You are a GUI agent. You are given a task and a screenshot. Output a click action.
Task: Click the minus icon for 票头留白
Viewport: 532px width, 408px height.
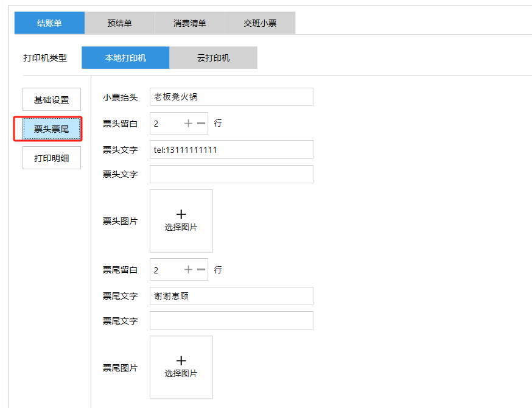coord(201,124)
